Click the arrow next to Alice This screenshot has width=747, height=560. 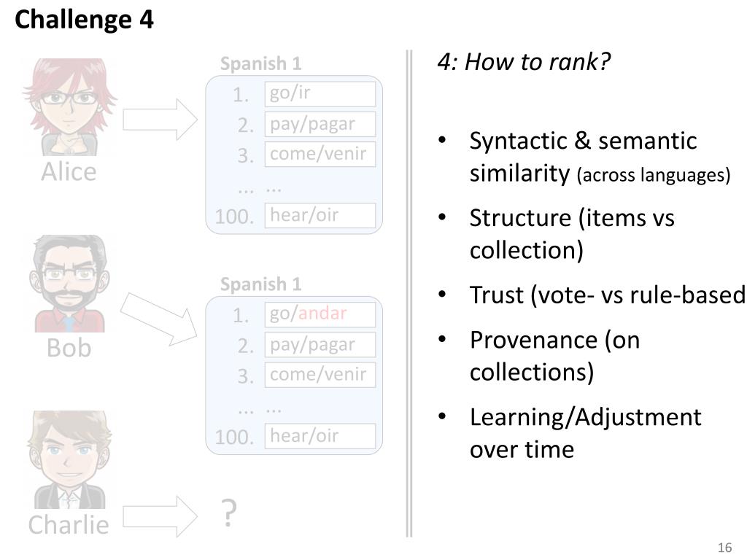click(160, 120)
